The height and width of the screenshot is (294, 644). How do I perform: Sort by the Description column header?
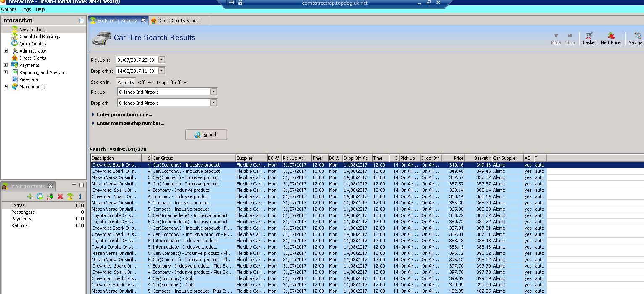tap(116, 158)
